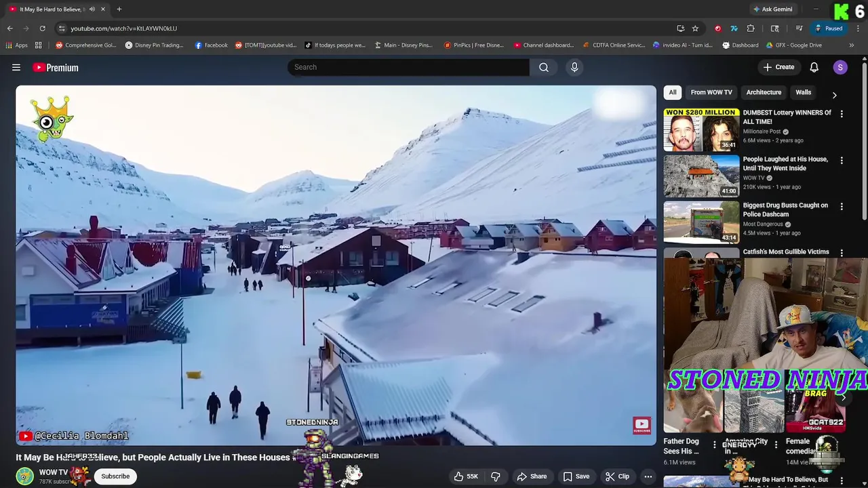Click the search magnifier button
Image resolution: width=868 pixels, height=488 pixels.
[x=544, y=67]
